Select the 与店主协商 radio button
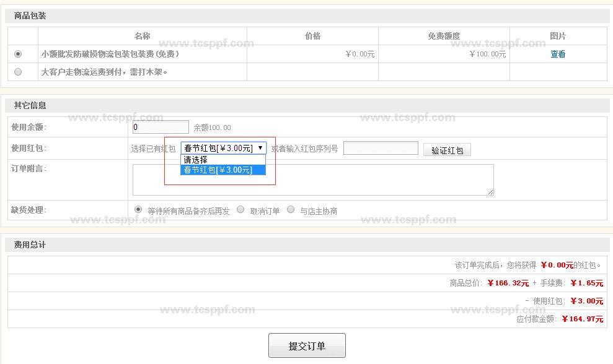Screen dimensions: 613x364 click(291, 210)
